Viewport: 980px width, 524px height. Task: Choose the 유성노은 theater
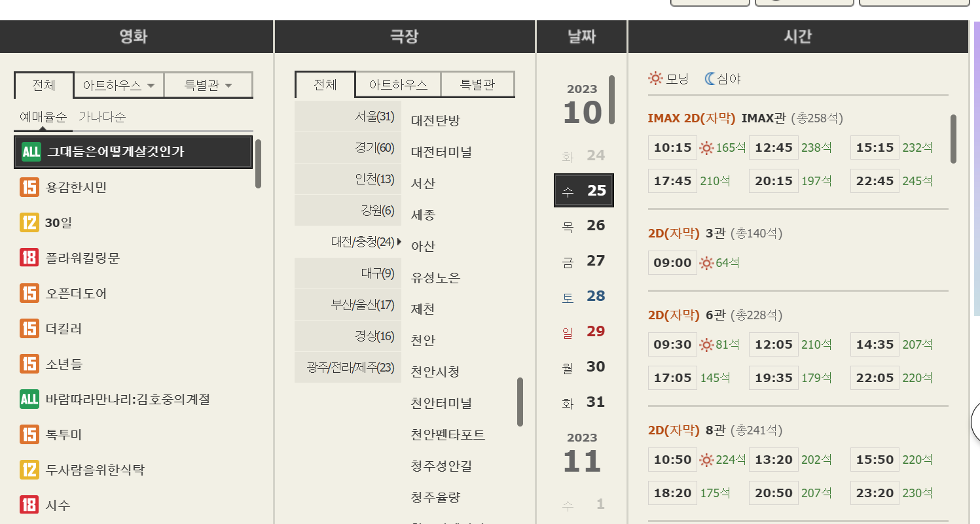pos(435,277)
